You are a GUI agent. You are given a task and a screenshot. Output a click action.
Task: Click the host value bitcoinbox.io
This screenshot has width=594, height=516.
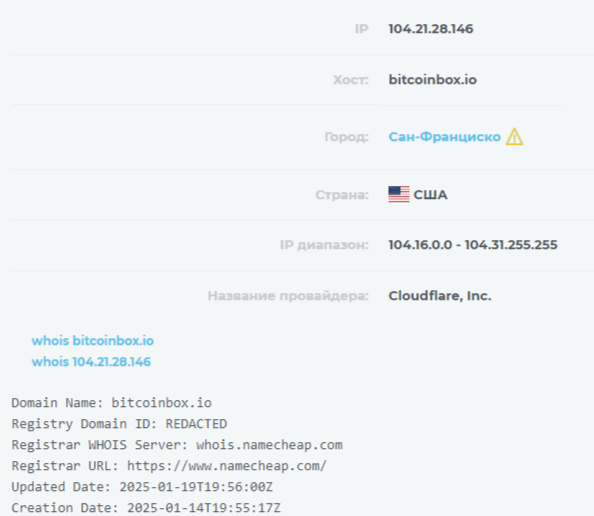pos(433,80)
